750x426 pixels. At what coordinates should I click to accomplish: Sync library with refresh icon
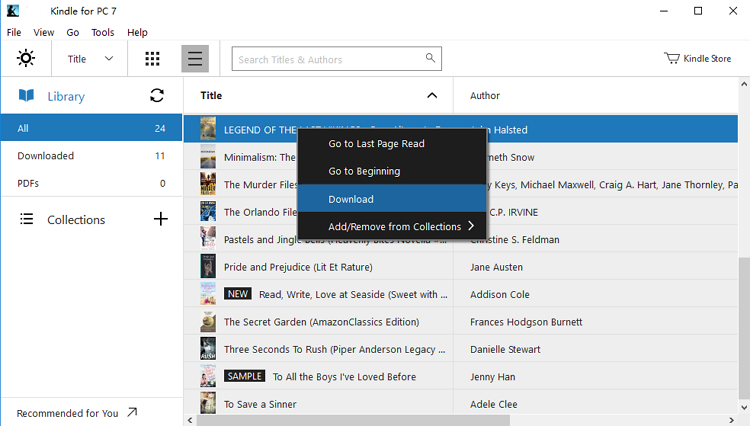(157, 95)
